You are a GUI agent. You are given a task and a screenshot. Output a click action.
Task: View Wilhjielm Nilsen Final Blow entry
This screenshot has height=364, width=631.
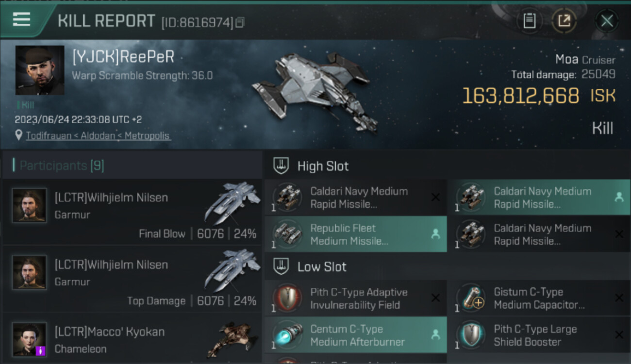(132, 212)
